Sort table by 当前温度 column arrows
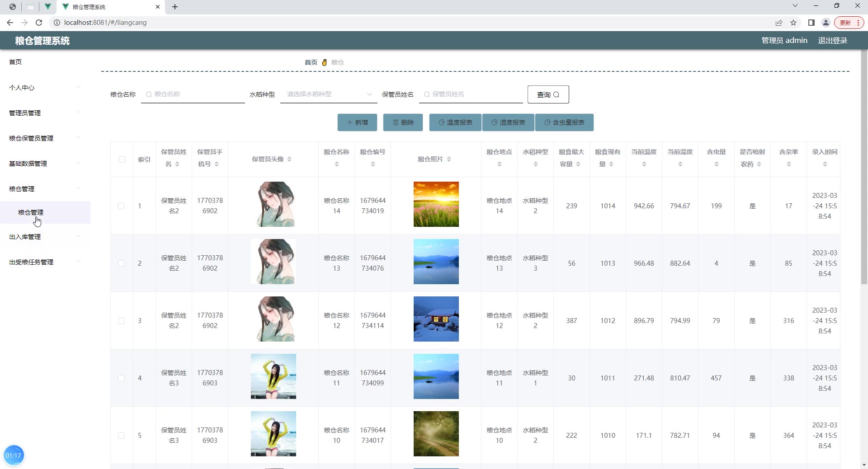Viewport: 868px width, 469px height. coord(644,164)
